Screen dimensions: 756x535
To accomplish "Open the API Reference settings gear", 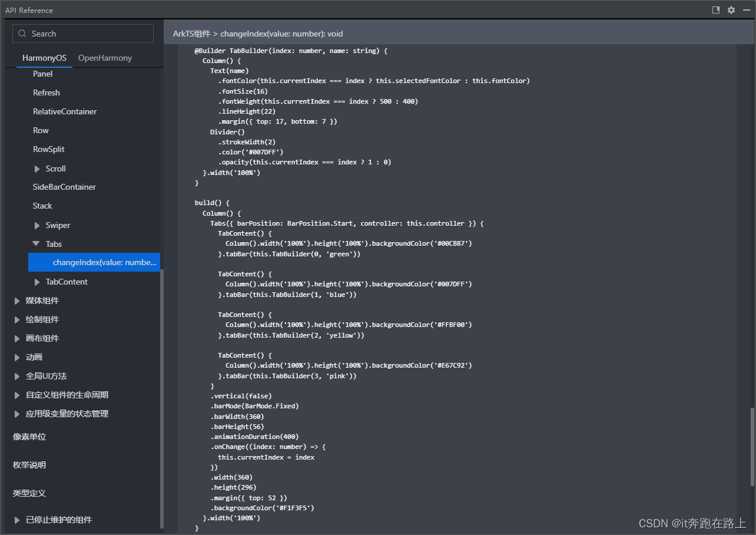I will [x=731, y=10].
